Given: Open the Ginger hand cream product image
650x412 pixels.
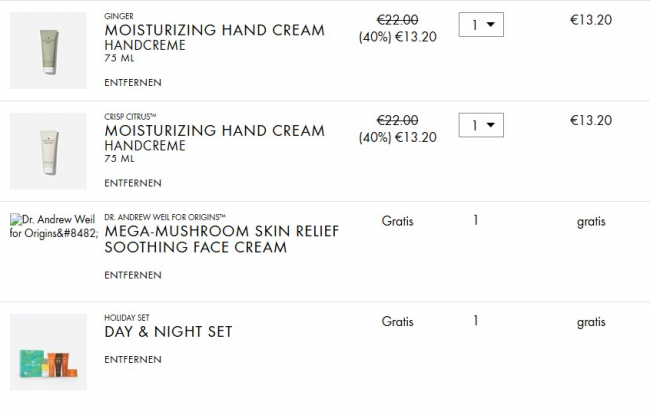Looking at the screenshot, I should pyautogui.click(x=48, y=50).
